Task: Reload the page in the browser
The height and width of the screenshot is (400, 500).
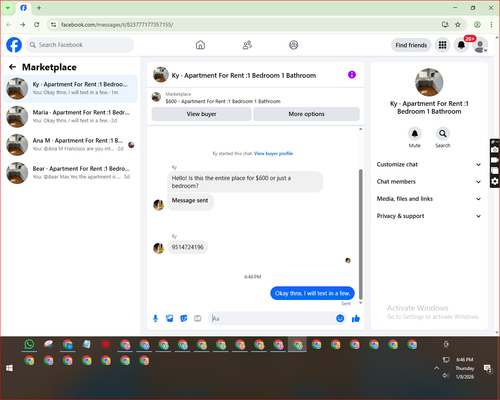Action: point(37,24)
